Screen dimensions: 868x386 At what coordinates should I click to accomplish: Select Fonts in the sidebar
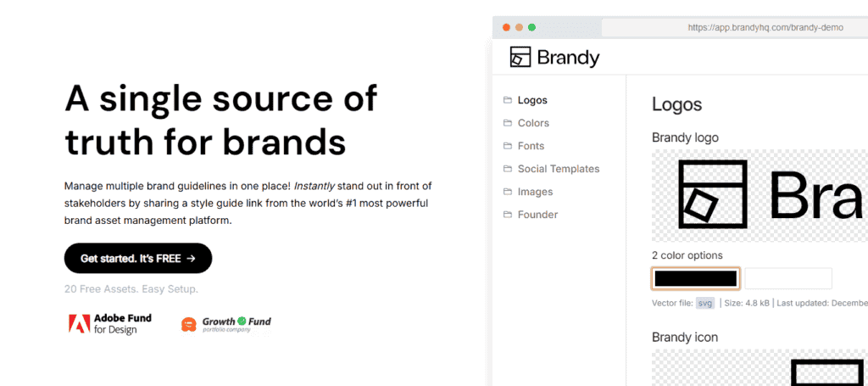[x=531, y=146]
